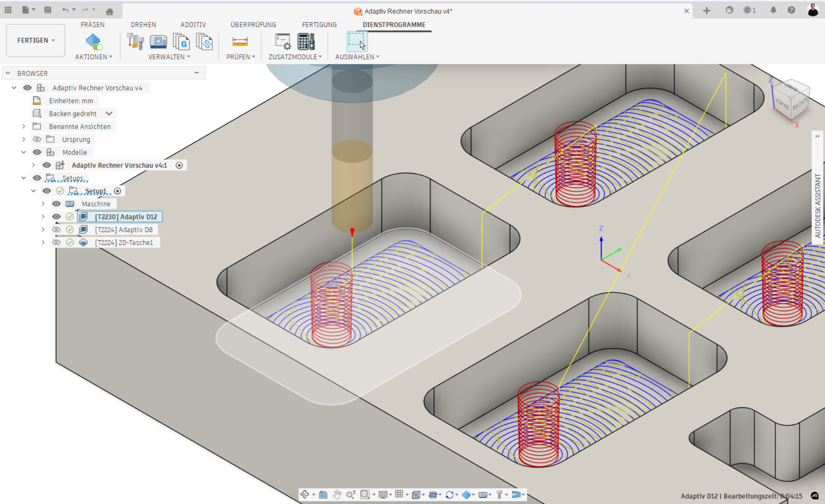Open the Zusatzmodule dropdown menu

[295, 57]
